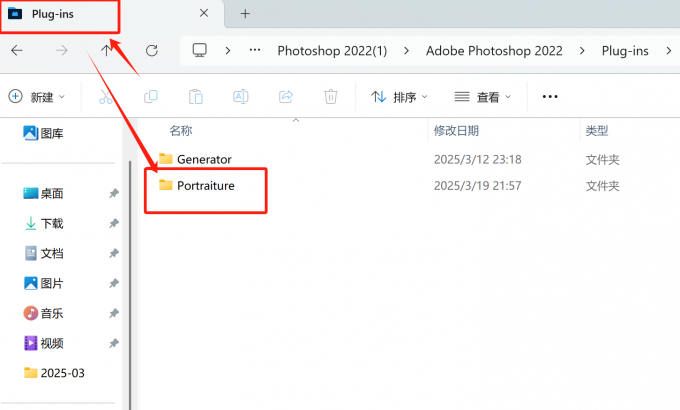Open the 2025-03 folder in the sidebar
The image size is (680, 410).
(54, 373)
